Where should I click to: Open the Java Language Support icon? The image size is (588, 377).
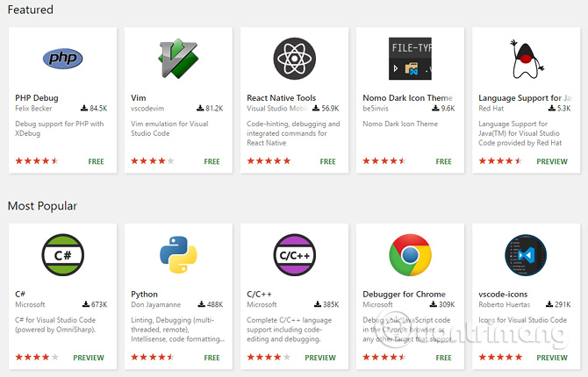527,58
